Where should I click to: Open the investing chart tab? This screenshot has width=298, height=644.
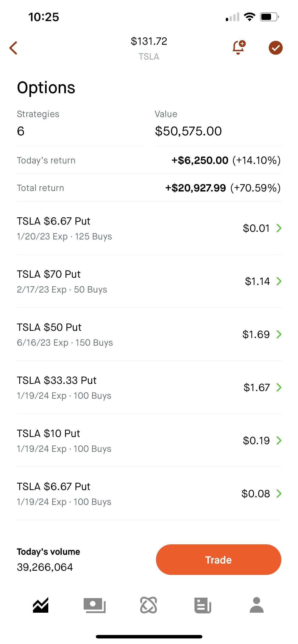(41, 605)
